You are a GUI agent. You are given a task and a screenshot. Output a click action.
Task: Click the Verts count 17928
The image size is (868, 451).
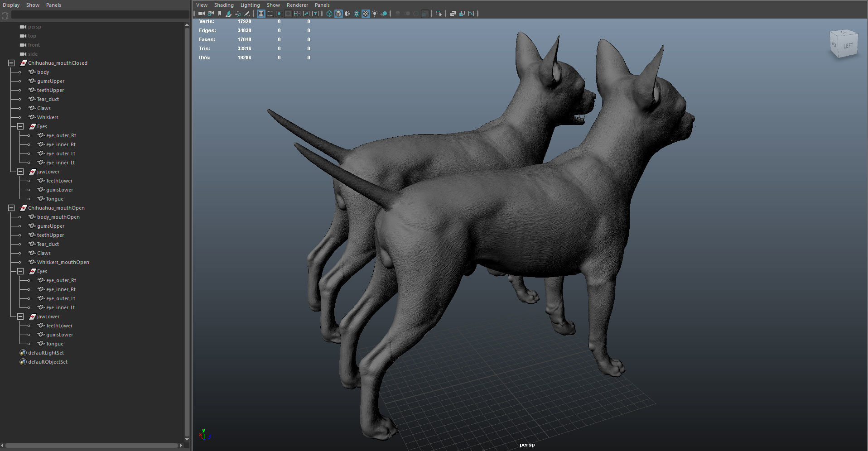tap(244, 21)
